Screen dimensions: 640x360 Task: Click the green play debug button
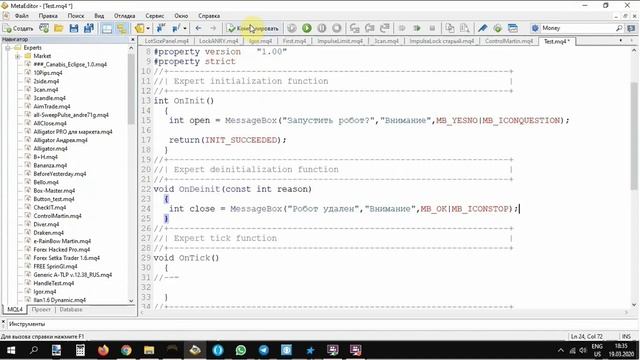[307, 28]
